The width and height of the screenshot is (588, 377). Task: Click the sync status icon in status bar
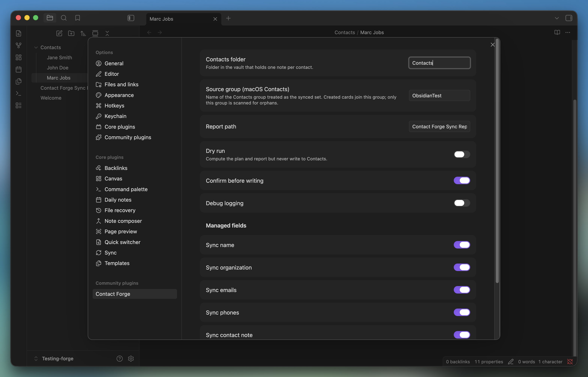tap(570, 362)
